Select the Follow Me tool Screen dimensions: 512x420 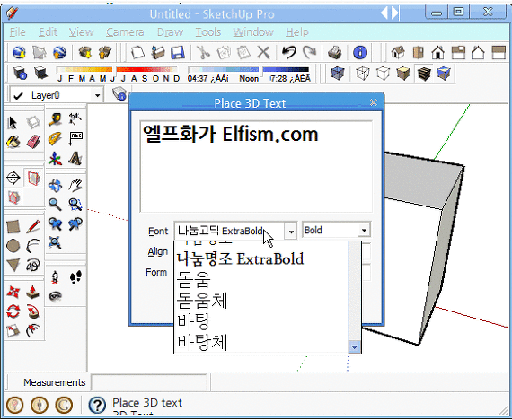tap(33, 311)
